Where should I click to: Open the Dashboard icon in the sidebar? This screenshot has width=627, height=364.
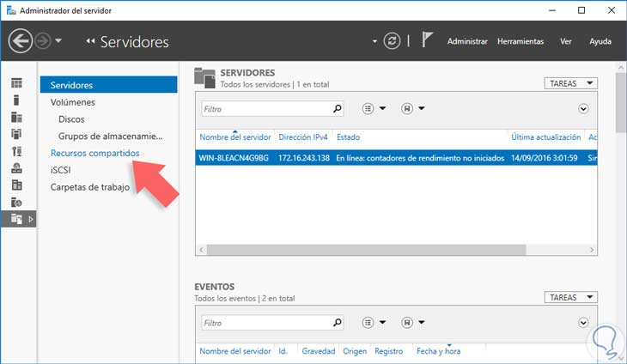pyautogui.click(x=16, y=82)
